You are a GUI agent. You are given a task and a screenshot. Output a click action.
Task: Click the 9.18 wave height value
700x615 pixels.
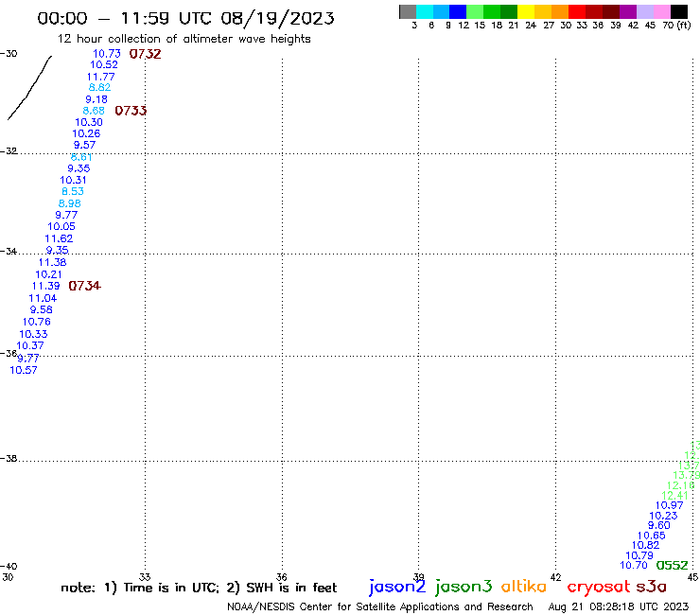pos(96,99)
